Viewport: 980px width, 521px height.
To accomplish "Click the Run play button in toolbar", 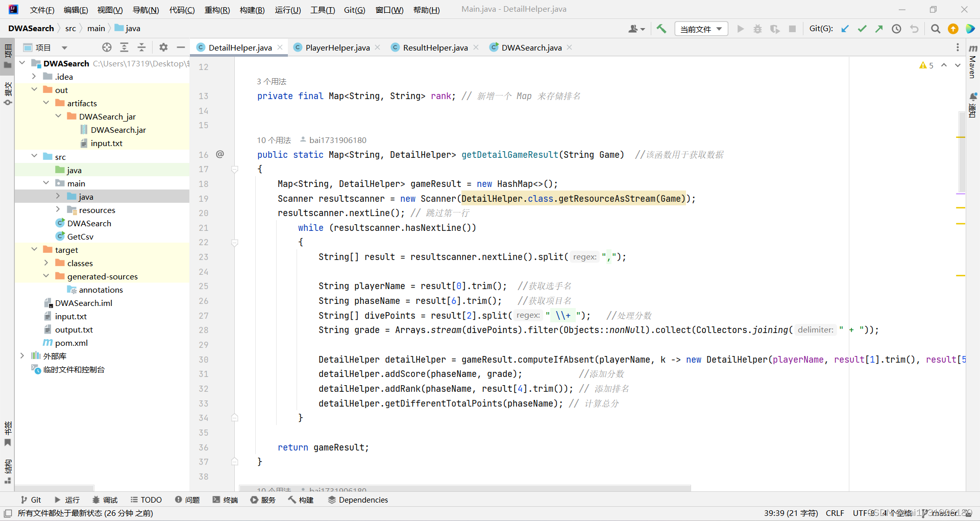I will pyautogui.click(x=740, y=29).
